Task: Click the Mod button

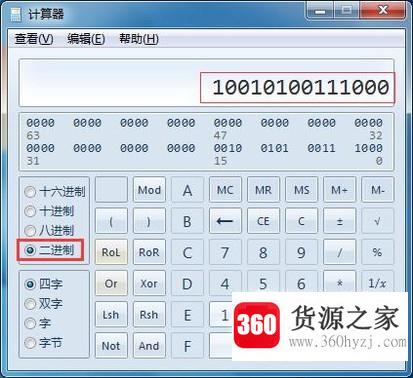Action: (149, 190)
